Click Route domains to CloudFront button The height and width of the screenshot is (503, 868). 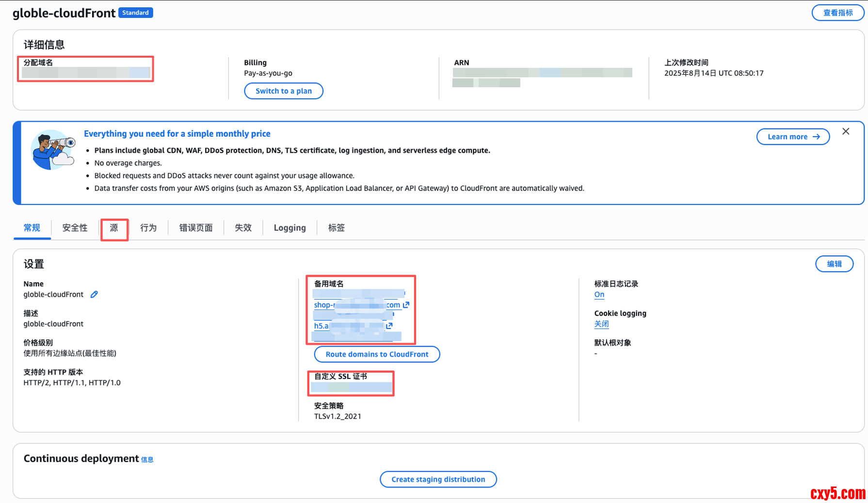[x=377, y=354]
